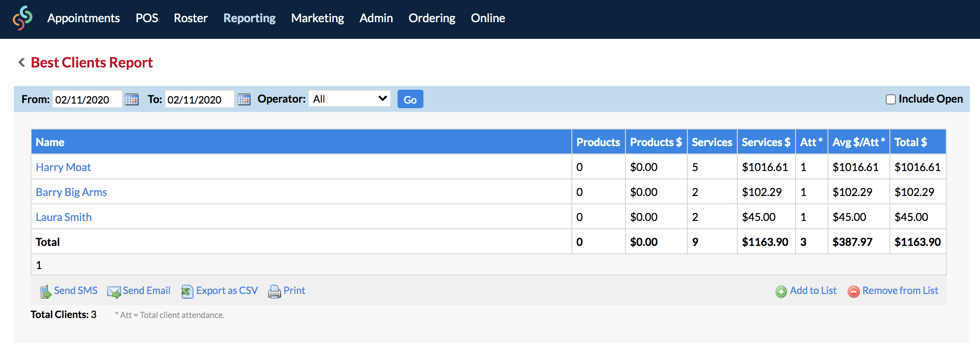
Task: Click the Total row label
Action: [x=48, y=242]
